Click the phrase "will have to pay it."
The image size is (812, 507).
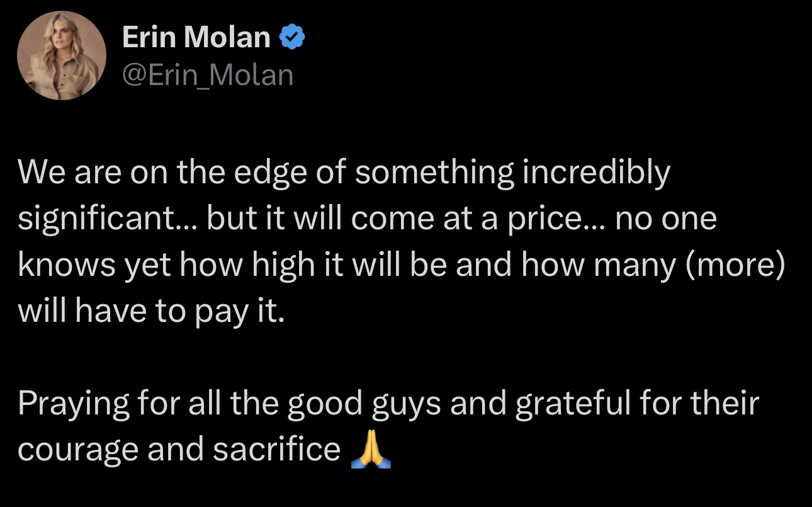pyautogui.click(x=151, y=311)
